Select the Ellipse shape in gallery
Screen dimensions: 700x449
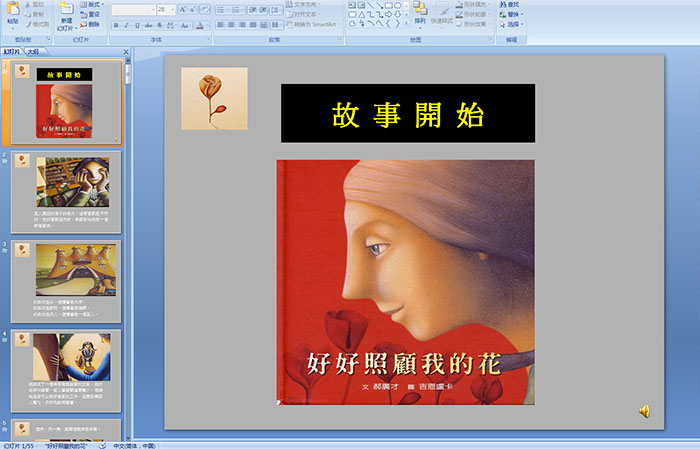[397, 5]
